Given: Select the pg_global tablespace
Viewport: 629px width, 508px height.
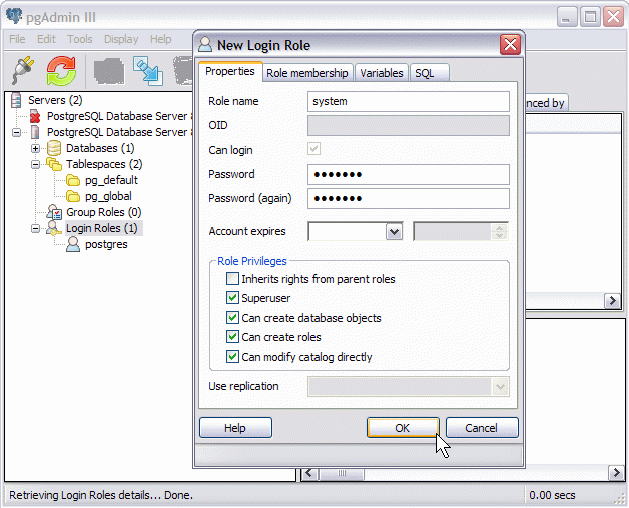Looking at the screenshot, I should point(108,196).
